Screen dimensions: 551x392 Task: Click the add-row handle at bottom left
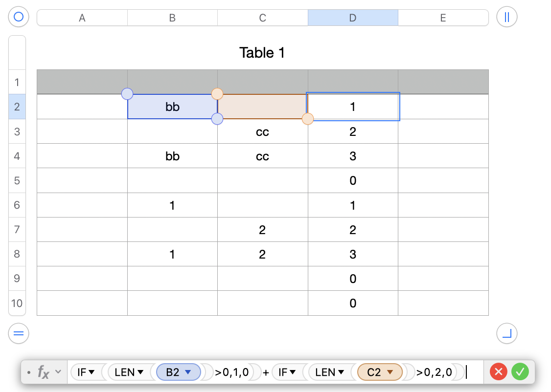[19, 334]
